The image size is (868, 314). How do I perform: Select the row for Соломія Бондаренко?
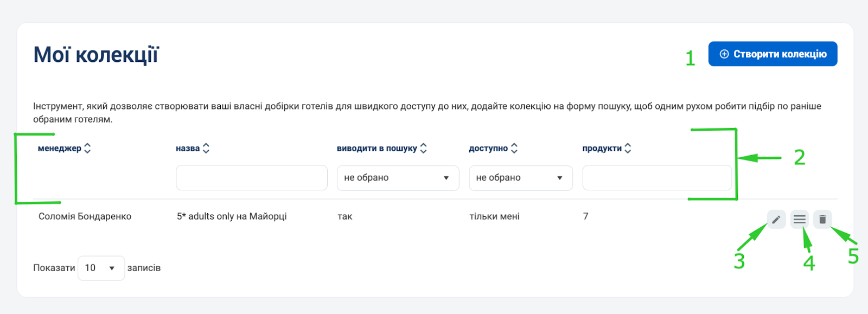pos(85,216)
